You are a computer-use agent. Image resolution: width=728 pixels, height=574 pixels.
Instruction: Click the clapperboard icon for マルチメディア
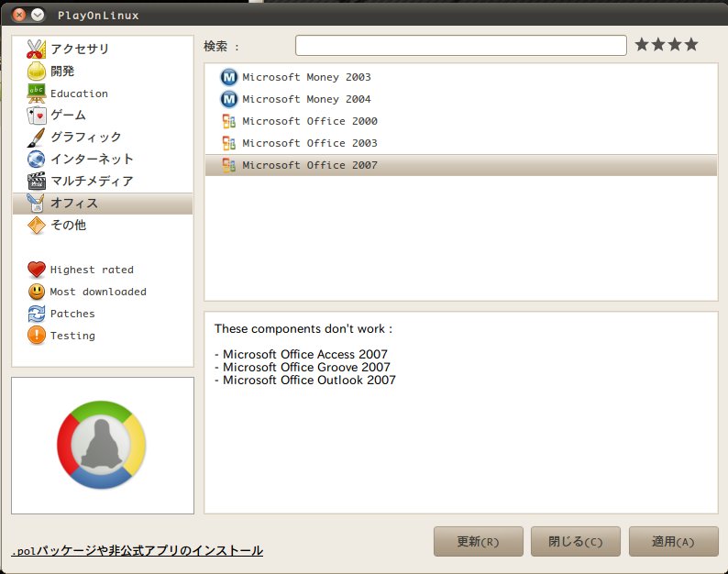tap(36, 182)
